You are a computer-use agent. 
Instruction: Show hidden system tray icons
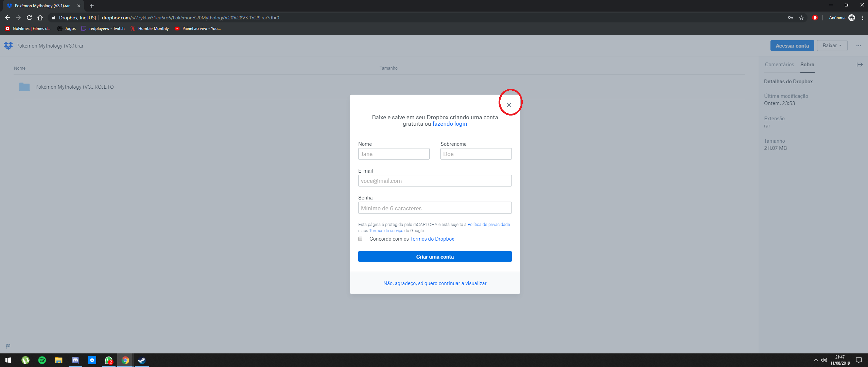(816, 360)
